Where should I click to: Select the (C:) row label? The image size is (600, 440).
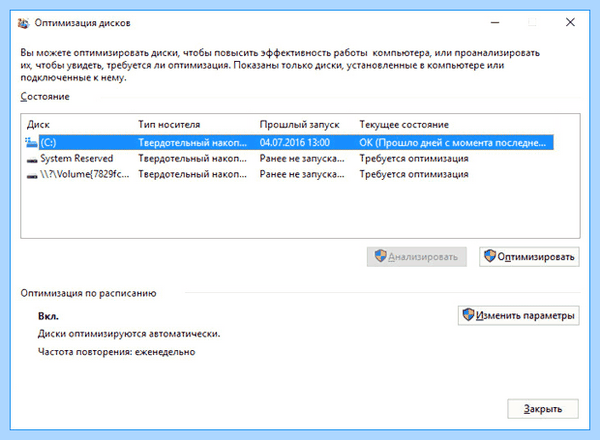[48, 143]
